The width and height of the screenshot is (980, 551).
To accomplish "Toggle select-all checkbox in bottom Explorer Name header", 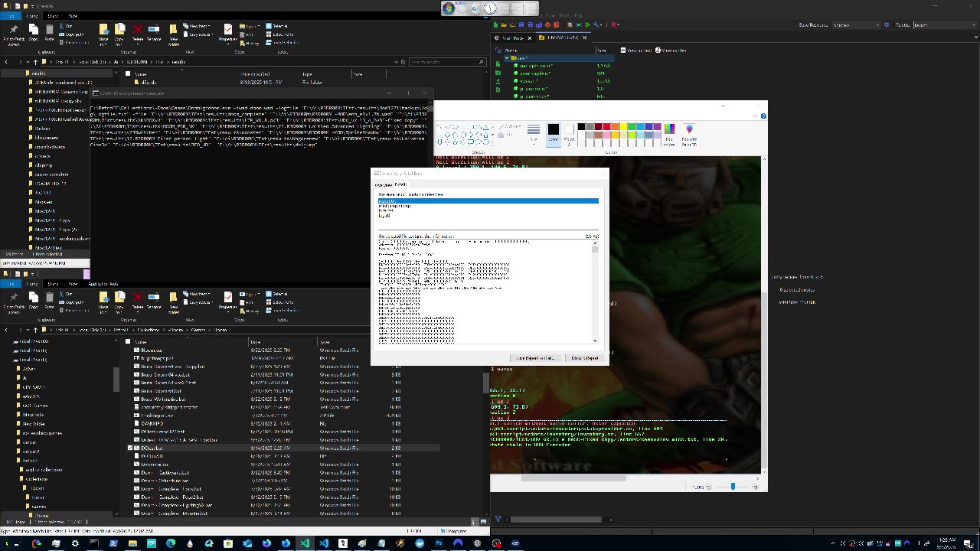I will click(128, 341).
